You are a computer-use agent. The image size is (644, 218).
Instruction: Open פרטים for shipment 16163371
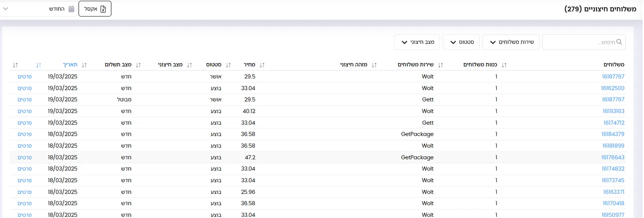tap(25, 192)
